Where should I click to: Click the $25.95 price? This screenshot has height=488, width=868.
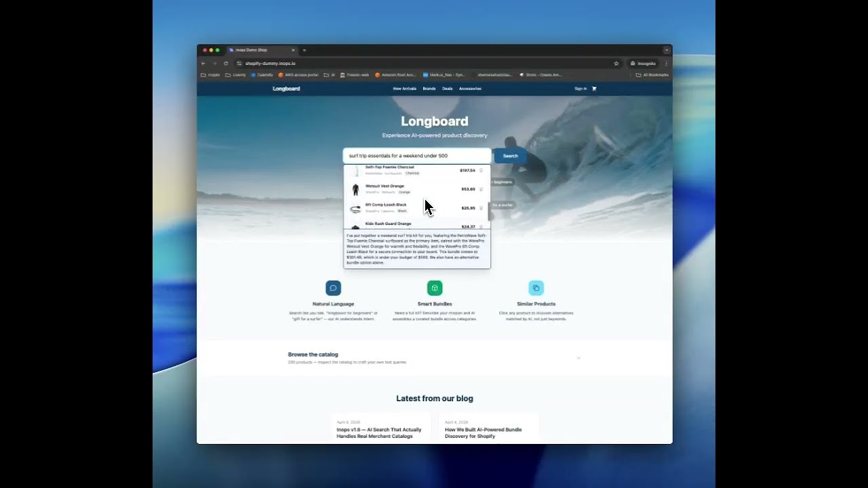coord(468,208)
